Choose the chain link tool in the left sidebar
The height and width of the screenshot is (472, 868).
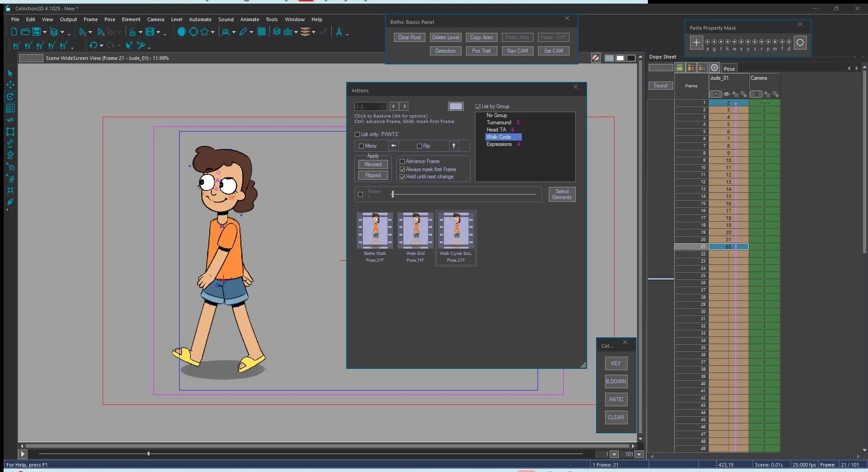click(x=10, y=179)
